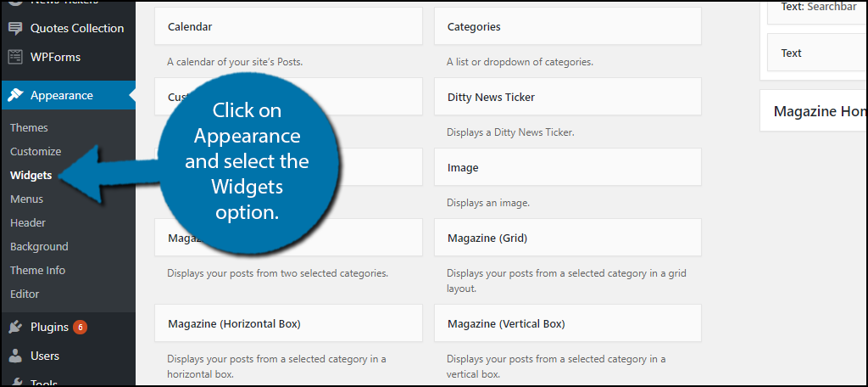Click the Appearance paintbrush icon
Image resolution: width=868 pixels, height=387 pixels.
coord(15,95)
